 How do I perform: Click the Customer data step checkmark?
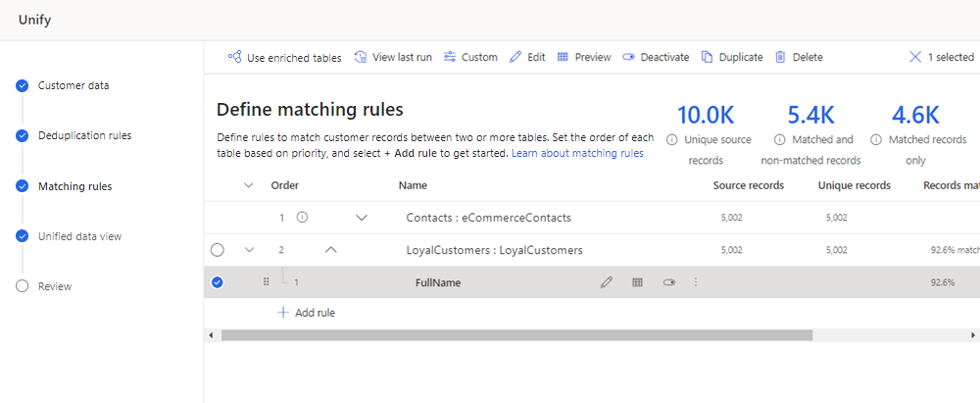coord(23,85)
